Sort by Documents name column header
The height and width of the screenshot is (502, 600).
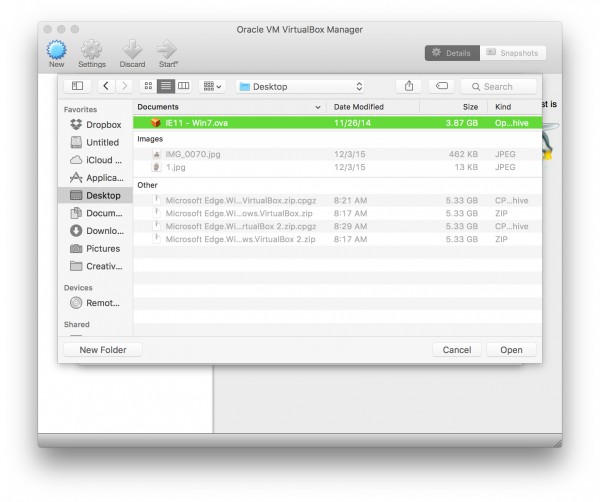tap(230, 107)
